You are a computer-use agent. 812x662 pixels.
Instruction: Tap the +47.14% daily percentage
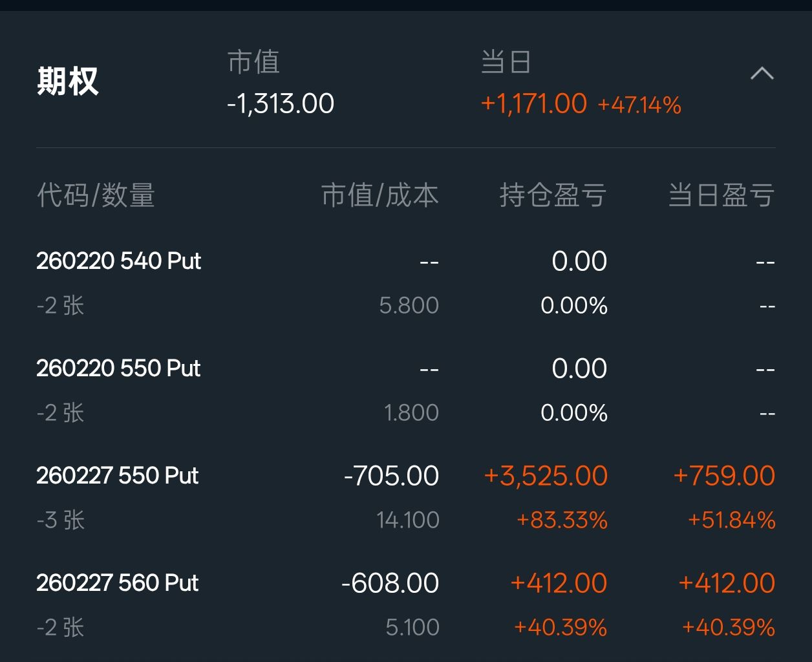click(x=639, y=105)
